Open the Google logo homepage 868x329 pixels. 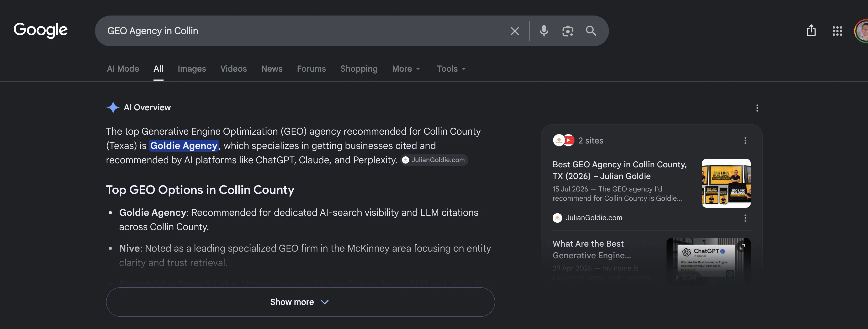coord(40,30)
